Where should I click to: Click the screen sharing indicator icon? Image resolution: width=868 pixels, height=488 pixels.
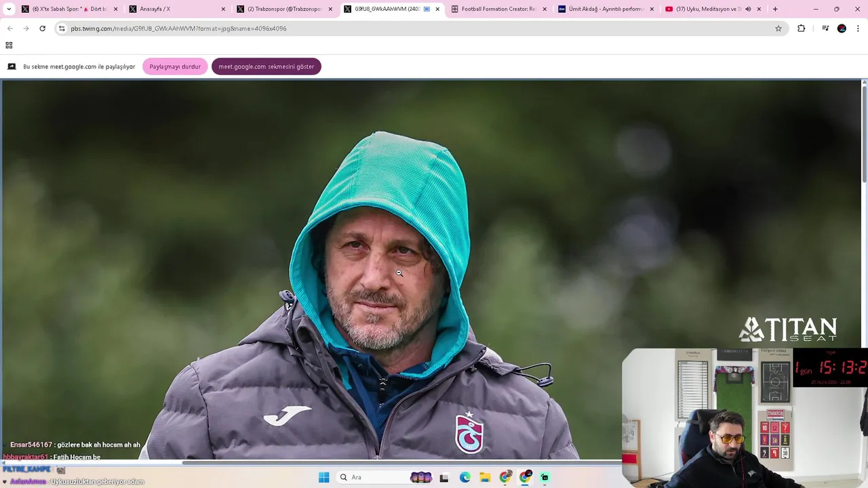pos(12,66)
